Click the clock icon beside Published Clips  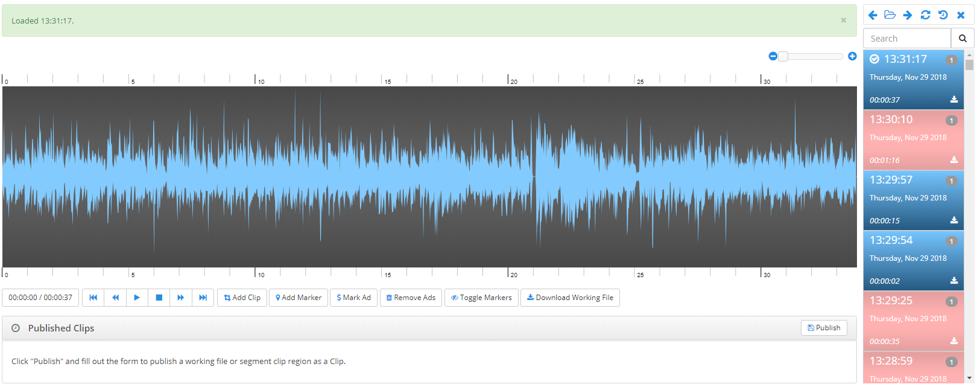[16, 328]
